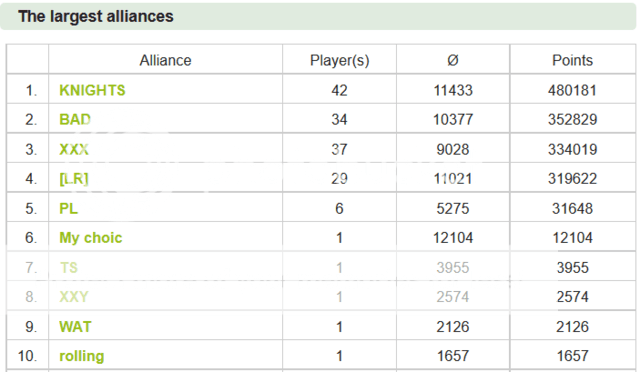Click the Player(s) column header

click(x=340, y=60)
